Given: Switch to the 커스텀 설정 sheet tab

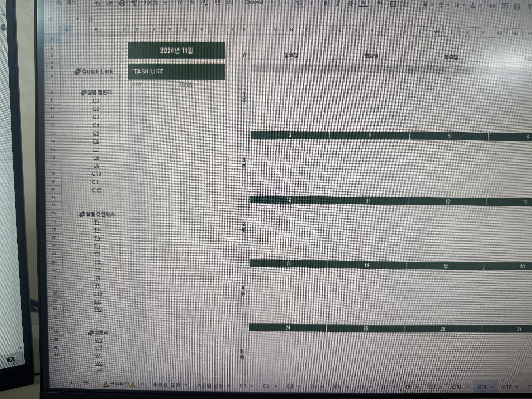Looking at the screenshot, I should point(210,386).
